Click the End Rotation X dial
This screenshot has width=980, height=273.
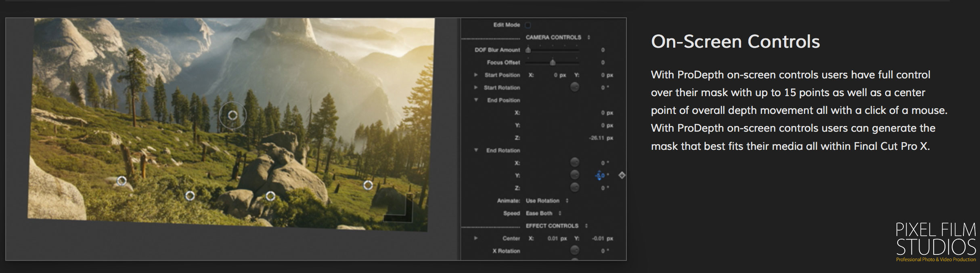574,162
